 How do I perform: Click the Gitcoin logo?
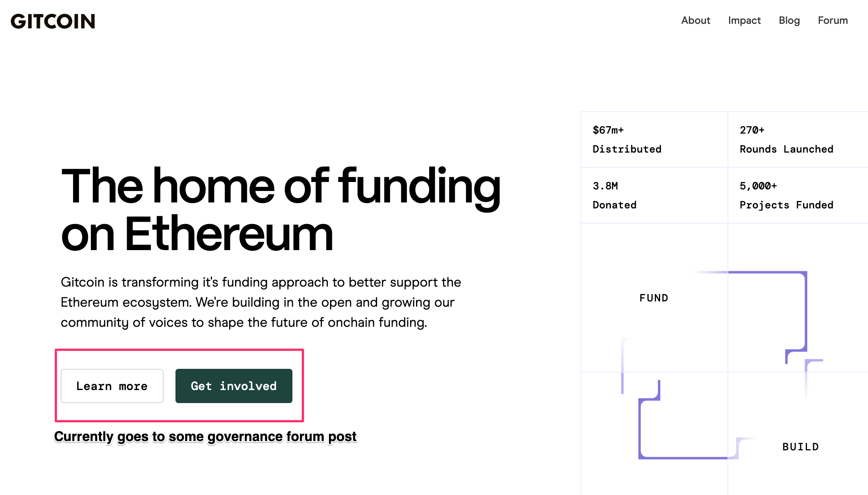click(53, 21)
